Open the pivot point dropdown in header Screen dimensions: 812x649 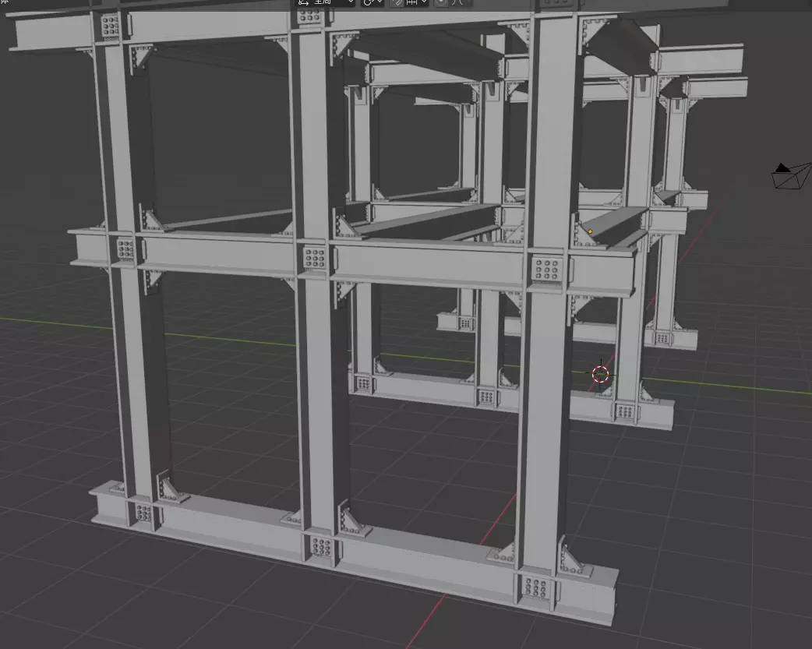pyautogui.click(x=372, y=2)
